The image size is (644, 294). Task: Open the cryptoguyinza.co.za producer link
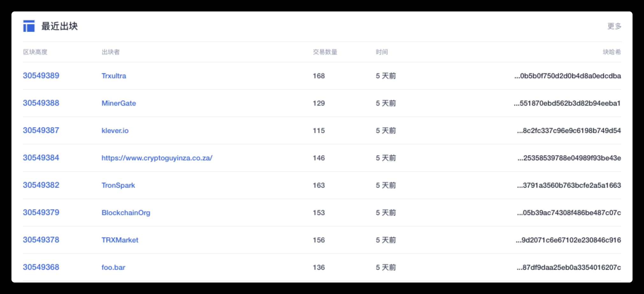tap(157, 158)
